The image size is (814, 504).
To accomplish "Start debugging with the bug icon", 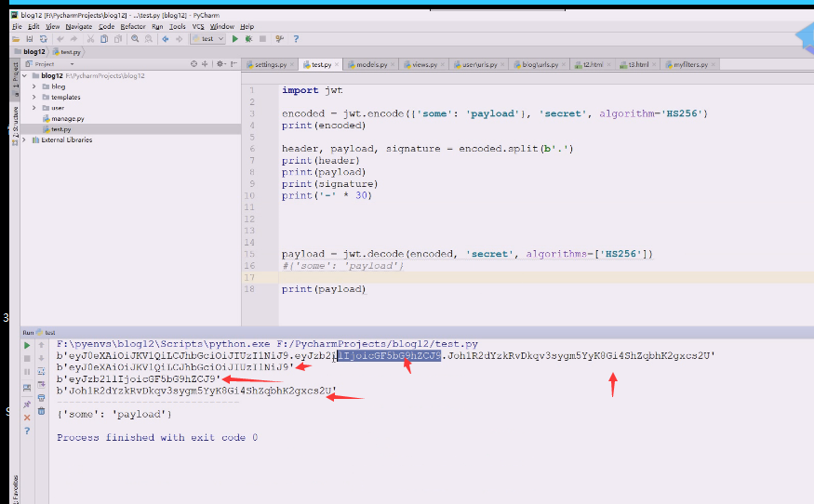I will point(248,39).
